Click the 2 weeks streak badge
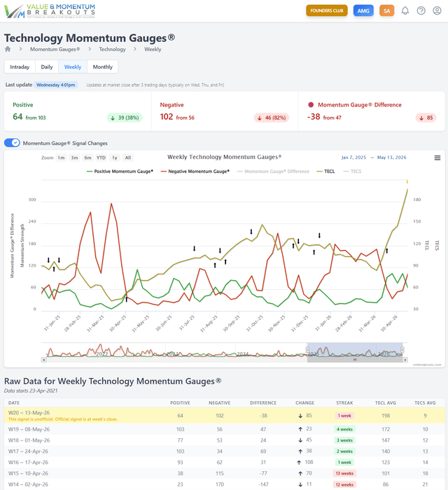 point(344,451)
